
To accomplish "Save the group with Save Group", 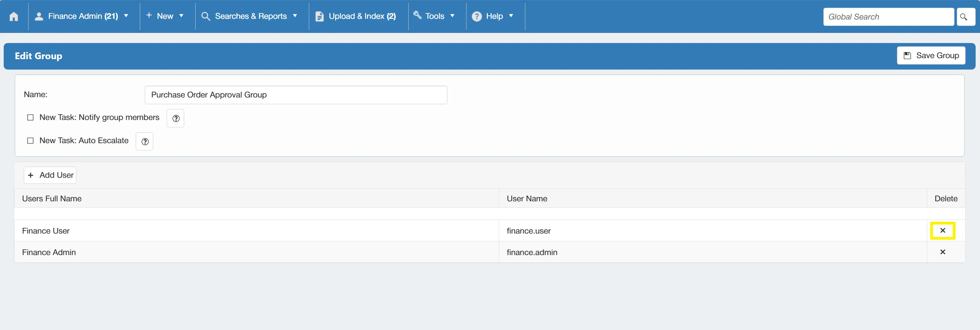I will [931, 55].
